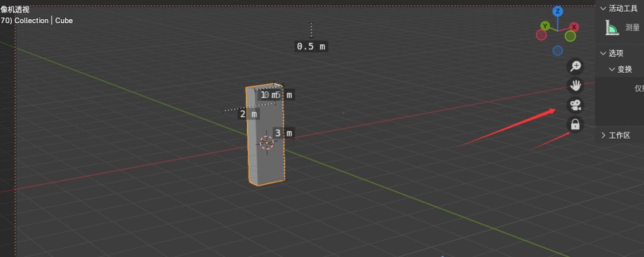
Task: Toggle the camera-to-view lock icon
Action: point(575,125)
